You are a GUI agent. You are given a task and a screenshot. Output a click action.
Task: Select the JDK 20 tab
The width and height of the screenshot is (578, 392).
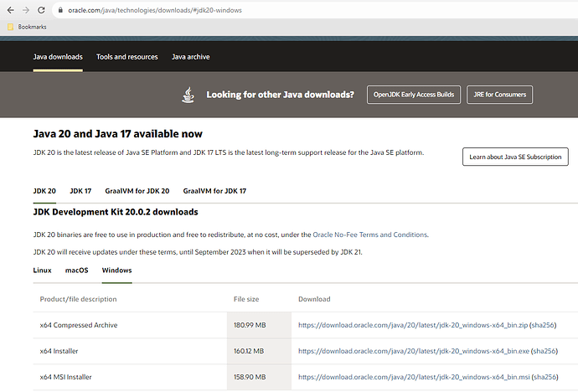point(44,191)
